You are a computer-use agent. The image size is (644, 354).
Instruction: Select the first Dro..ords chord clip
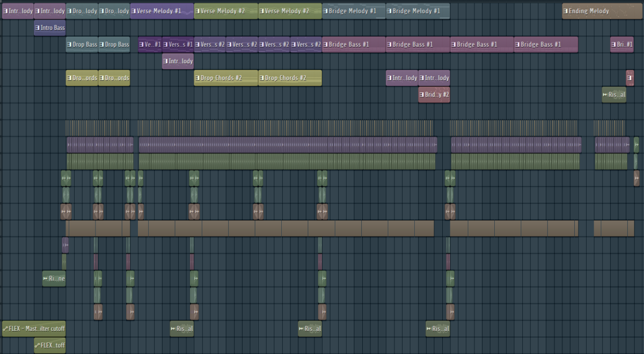point(82,78)
